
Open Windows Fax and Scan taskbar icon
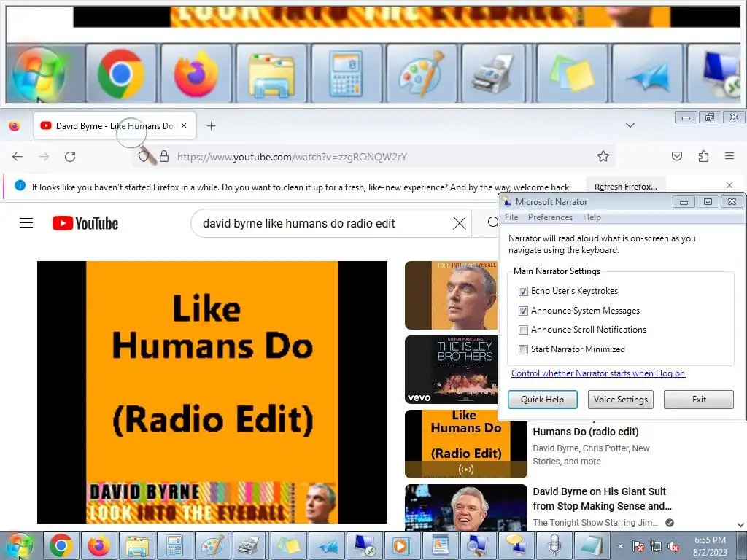click(251, 545)
